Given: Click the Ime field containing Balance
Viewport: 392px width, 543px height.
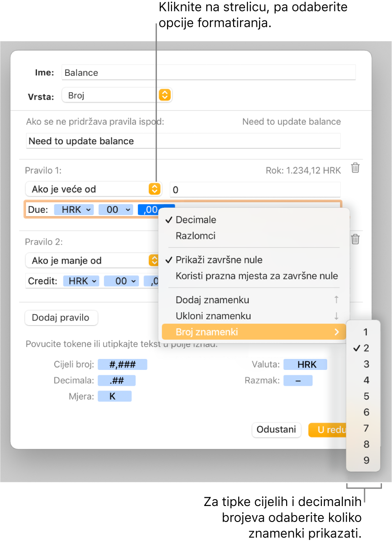Looking at the screenshot, I should pos(209,72).
